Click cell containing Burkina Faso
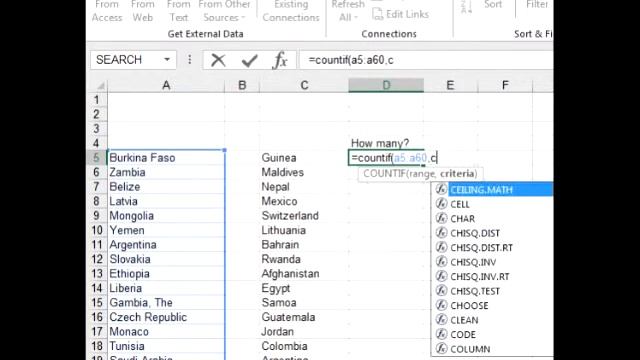The height and width of the screenshot is (360, 640). point(166,158)
